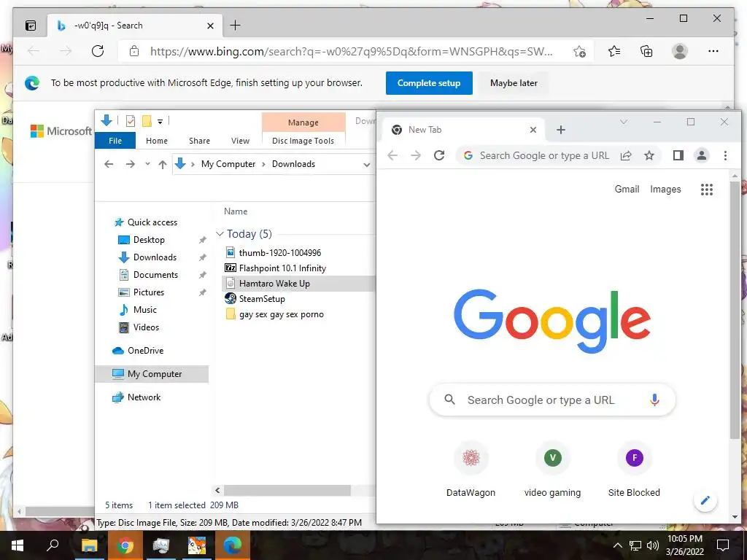The image size is (747, 560).
Task: Open Videos in navigation pane
Action: tap(146, 327)
